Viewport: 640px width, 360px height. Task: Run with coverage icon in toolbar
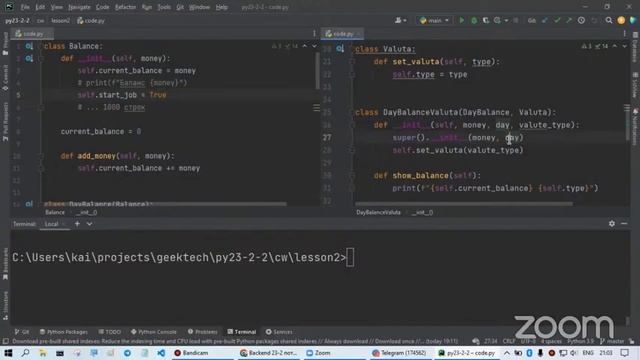tap(486, 20)
